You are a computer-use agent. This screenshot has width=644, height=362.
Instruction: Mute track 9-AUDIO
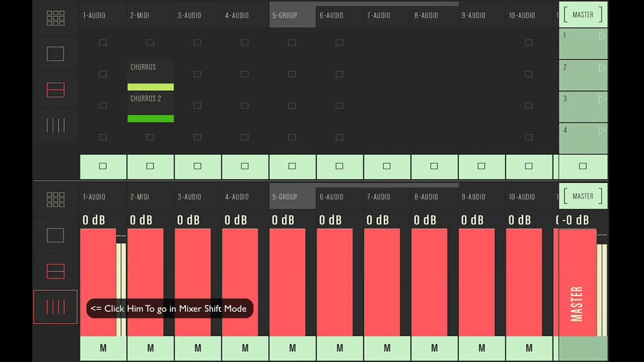pos(481,348)
